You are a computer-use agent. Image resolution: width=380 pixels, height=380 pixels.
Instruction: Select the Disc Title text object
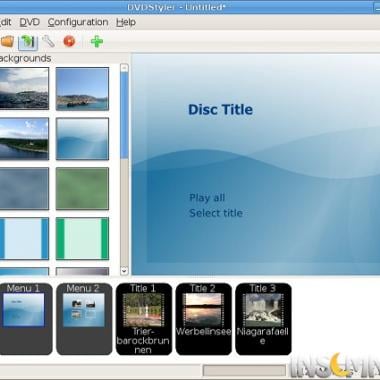(220, 110)
